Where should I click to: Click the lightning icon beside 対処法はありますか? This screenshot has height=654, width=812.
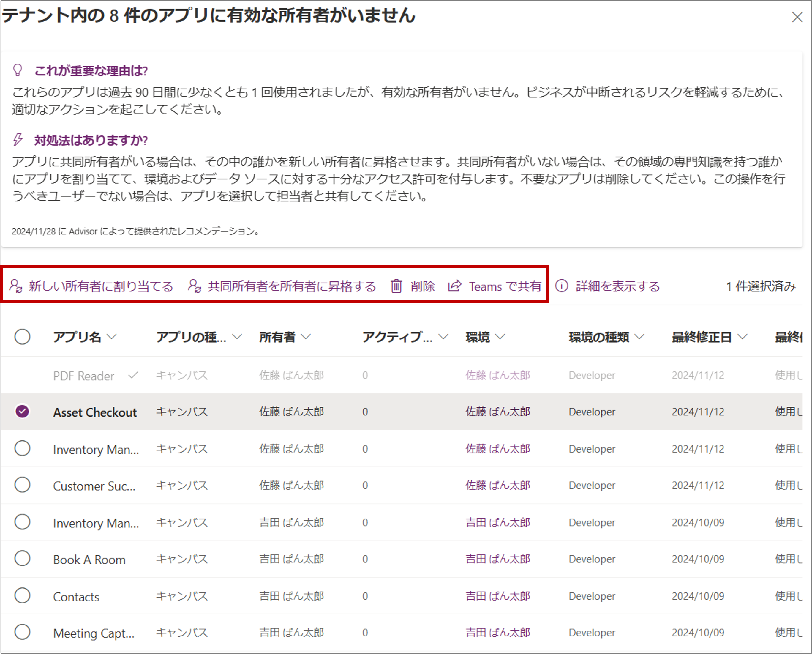point(18,140)
